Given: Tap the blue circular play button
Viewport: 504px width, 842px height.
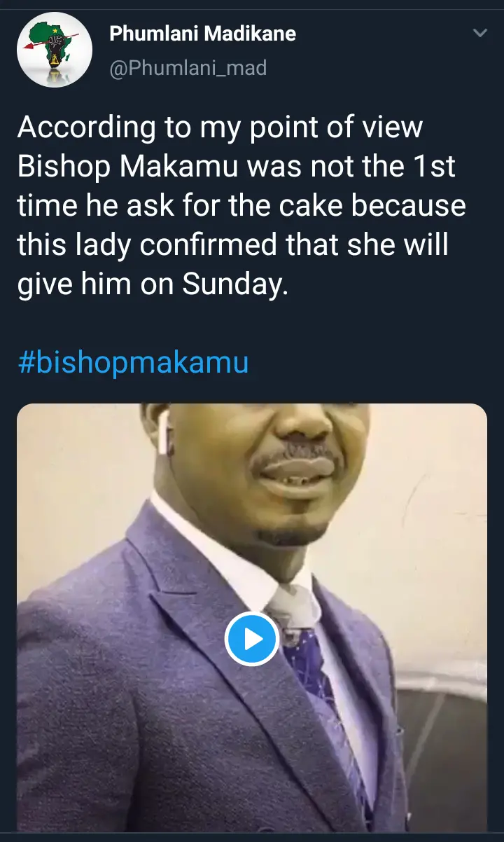Looking at the screenshot, I should (x=252, y=638).
